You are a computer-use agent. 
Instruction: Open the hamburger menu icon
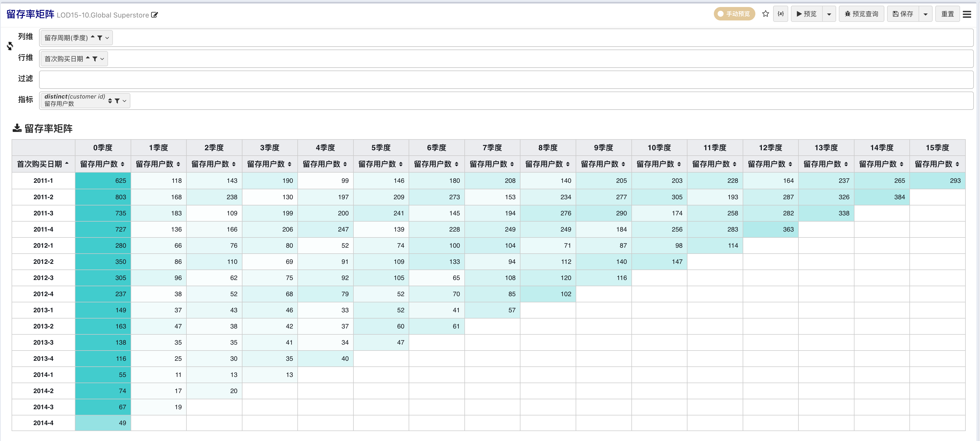pyautogui.click(x=967, y=14)
